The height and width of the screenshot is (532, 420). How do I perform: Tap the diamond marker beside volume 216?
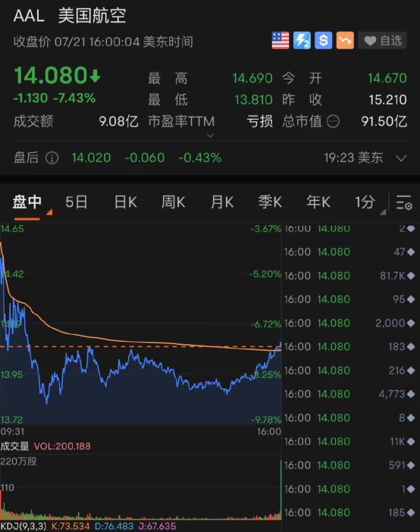(411, 370)
